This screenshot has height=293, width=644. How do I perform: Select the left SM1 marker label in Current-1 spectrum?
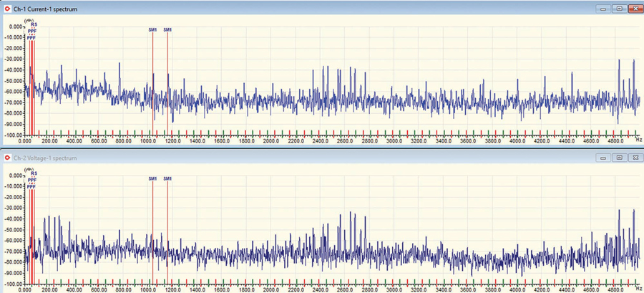tap(152, 29)
